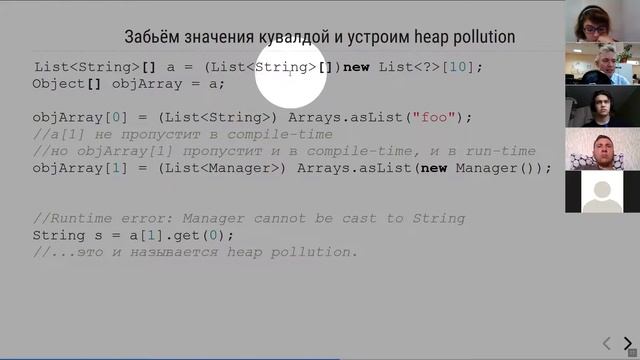The height and width of the screenshot is (360, 640).
Task: Click the slide title 'Забьём значения кувалдой'
Action: 320,37
